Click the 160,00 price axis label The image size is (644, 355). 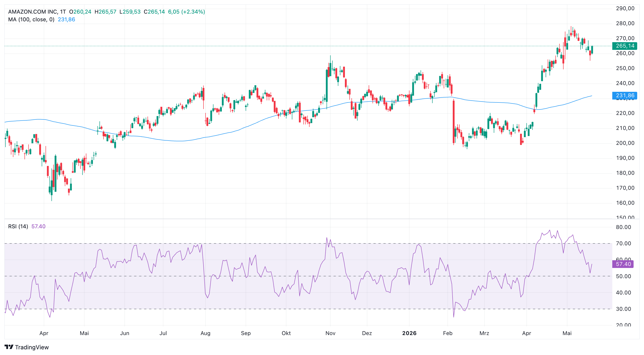625,203
